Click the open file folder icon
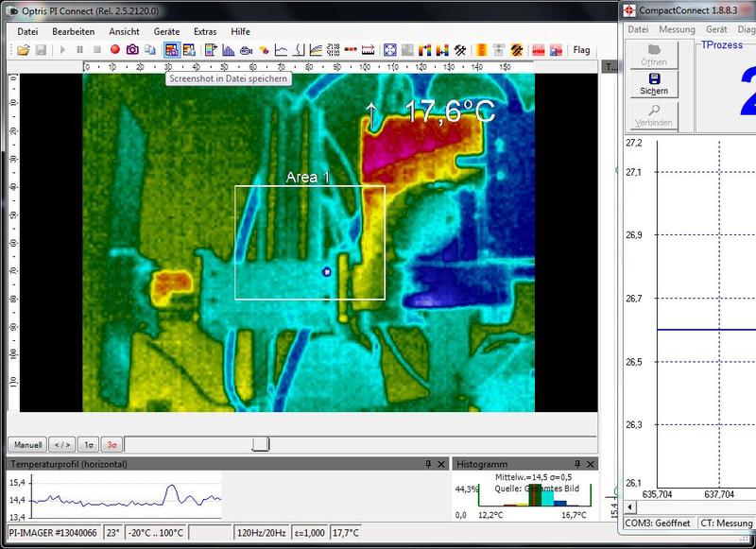The image size is (756, 549). [x=23, y=50]
